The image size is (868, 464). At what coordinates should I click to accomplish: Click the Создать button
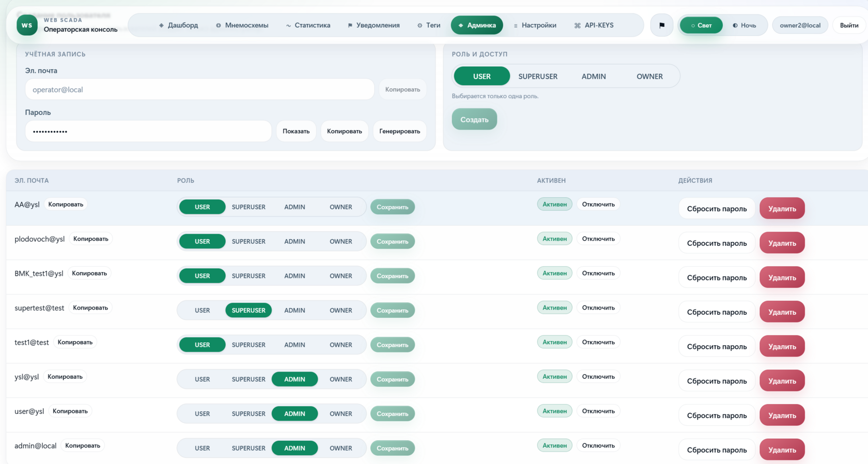click(474, 119)
